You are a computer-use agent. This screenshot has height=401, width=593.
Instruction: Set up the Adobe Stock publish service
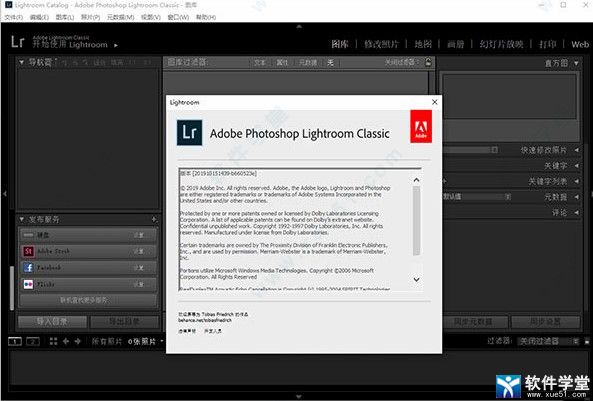(x=138, y=251)
